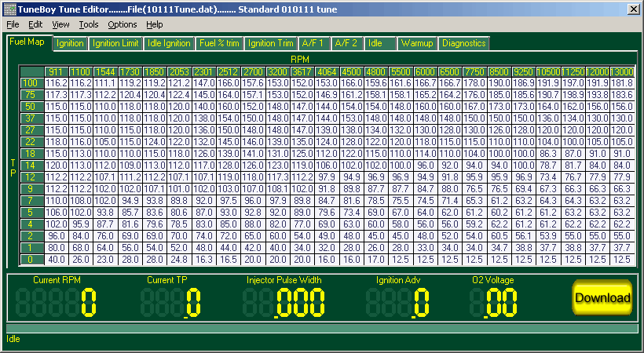This screenshot has height=353, width=644.
Task: Select the 9250 RPM column header
Action: (524, 72)
